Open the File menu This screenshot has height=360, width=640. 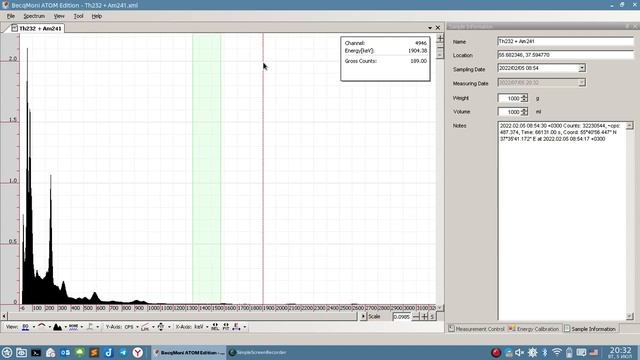coord(11,16)
